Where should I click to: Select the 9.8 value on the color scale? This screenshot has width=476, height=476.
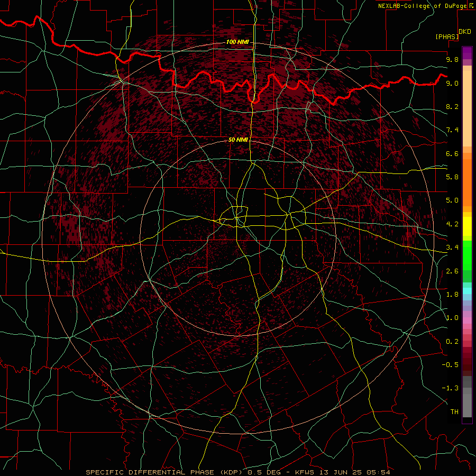point(452,59)
